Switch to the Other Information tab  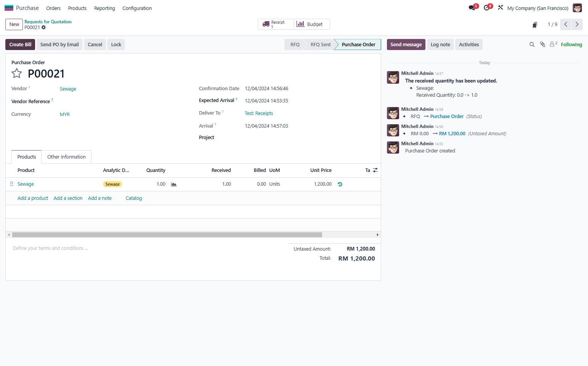point(66,157)
